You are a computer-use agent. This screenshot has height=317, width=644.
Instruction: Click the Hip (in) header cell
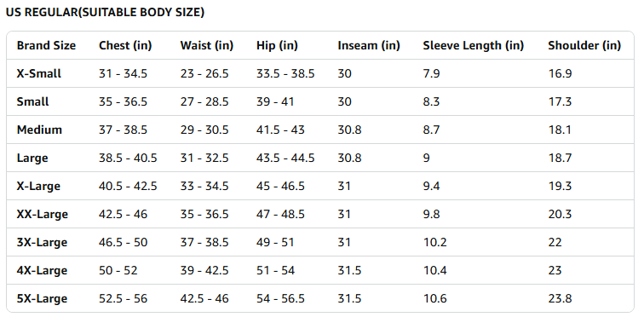click(277, 45)
